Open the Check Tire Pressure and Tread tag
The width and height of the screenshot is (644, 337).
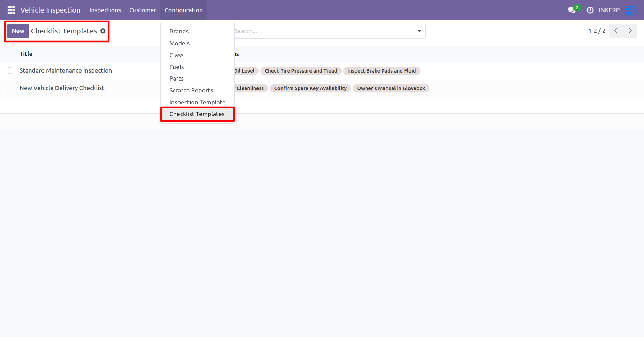pos(301,71)
